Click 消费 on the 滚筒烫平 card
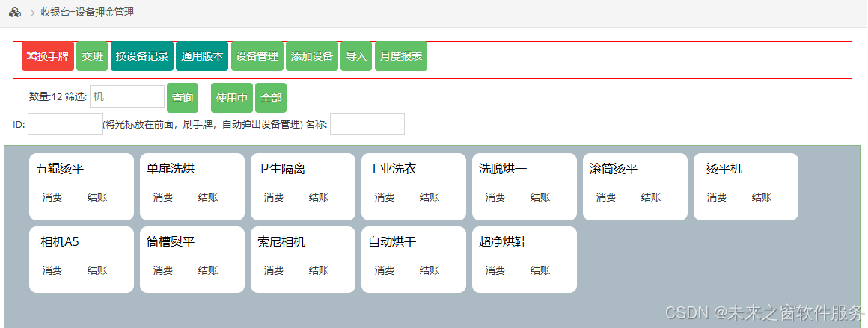This screenshot has height=328, width=868. point(605,197)
